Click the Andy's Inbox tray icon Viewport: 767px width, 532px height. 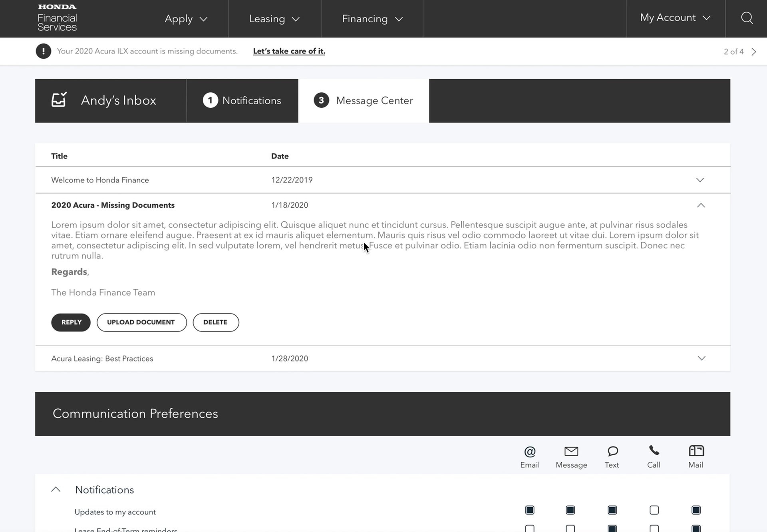(x=59, y=99)
